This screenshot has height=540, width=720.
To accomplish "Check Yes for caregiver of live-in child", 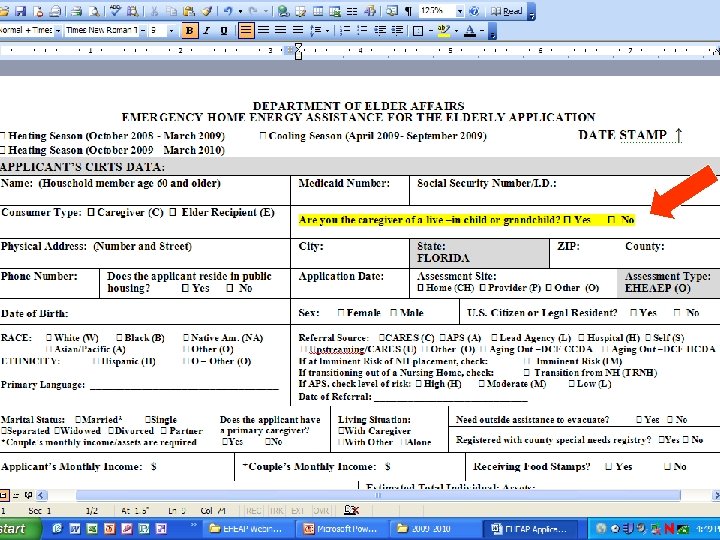I will [567, 220].
